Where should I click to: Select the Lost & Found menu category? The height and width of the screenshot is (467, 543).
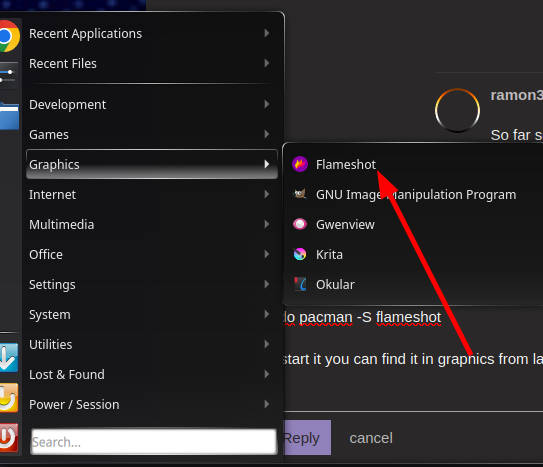click(152, 375)
